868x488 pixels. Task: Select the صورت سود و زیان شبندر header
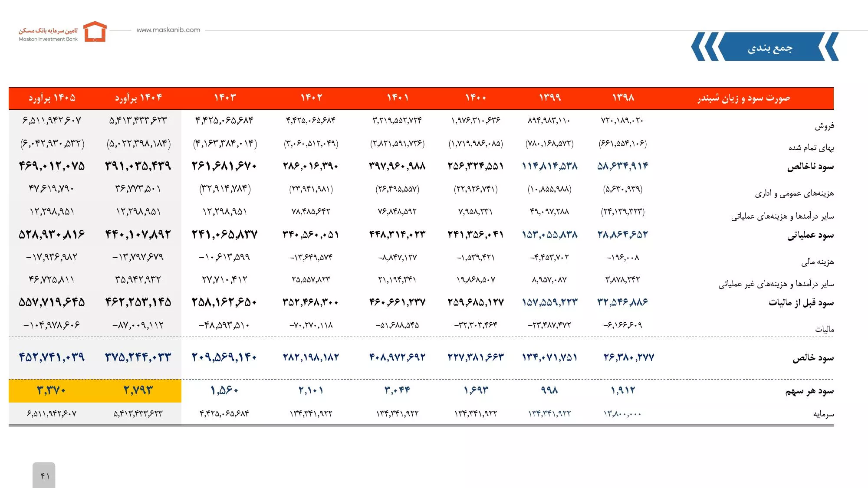744,98
